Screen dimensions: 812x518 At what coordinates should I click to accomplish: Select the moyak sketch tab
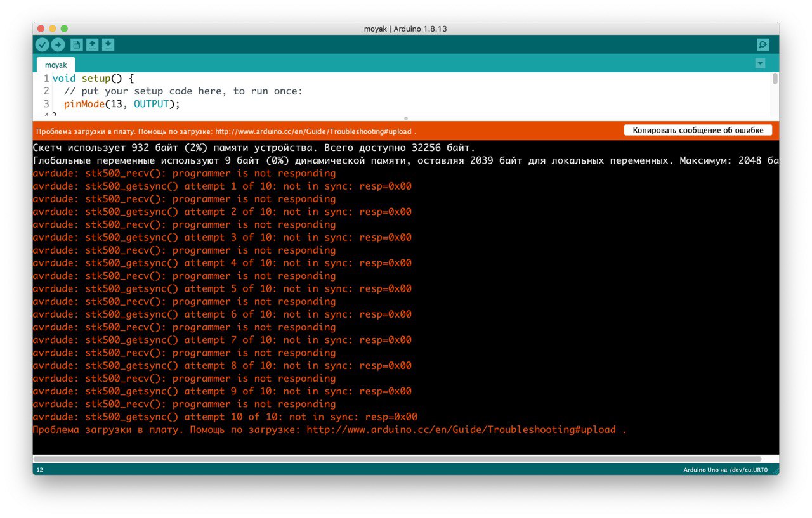[x=56, y=65]
